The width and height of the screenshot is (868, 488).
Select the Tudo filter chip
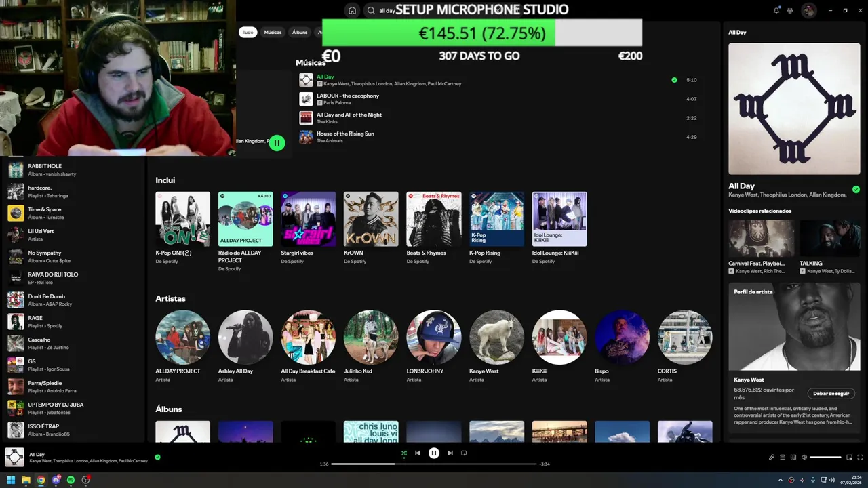pos(248,32)
